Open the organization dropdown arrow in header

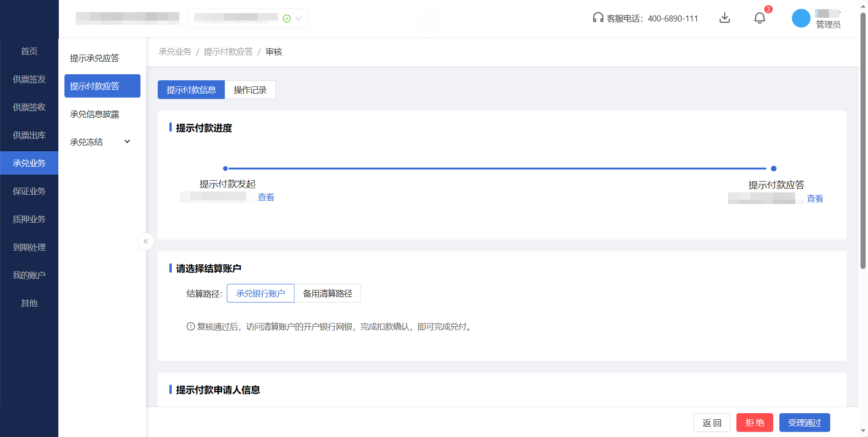[299, 18]
